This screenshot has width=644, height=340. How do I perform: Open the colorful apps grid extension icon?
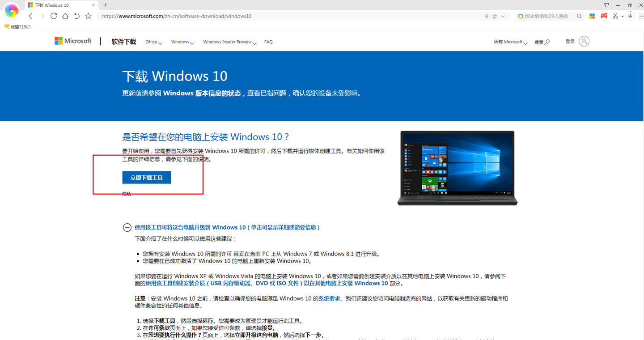tap(592, 16)
